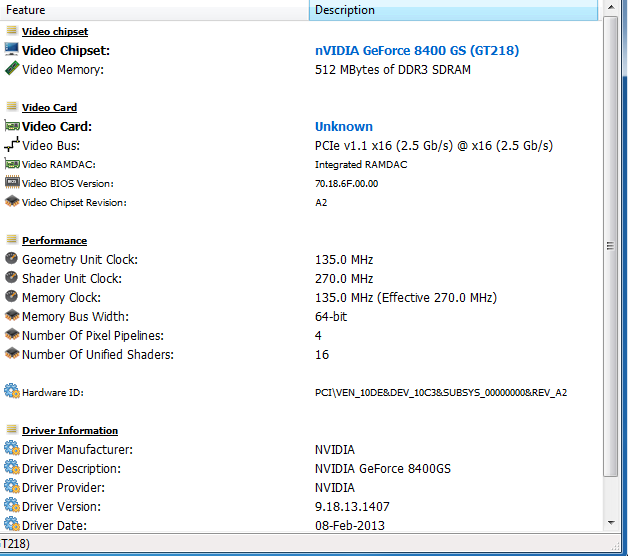This screenshot has width=628, height=556.
Task: Select the Number Of Pixel Pipelines label
Action: 93,336
